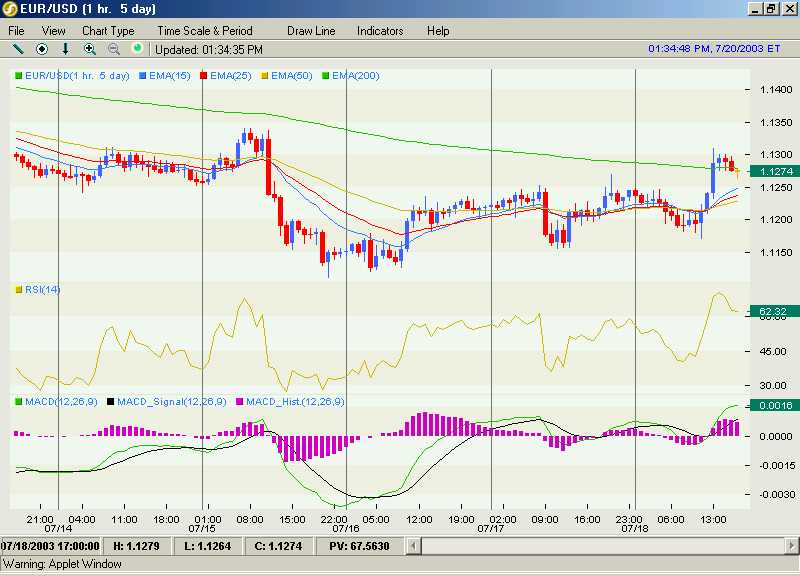Screen dimensions: 800x576
Task: Toggle the EMA(25) red legend marker
Action: click(x=204, y=76)
